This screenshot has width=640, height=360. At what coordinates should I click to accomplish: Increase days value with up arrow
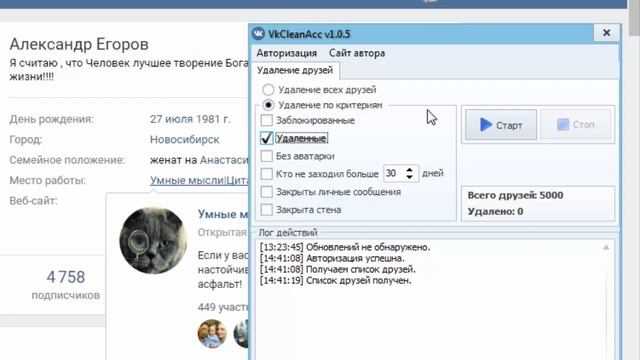pyautogui.click(x=409, y=169)
